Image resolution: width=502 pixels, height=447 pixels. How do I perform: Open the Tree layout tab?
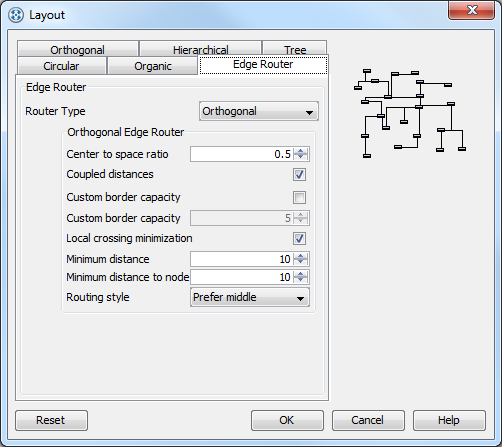(295, 49)
